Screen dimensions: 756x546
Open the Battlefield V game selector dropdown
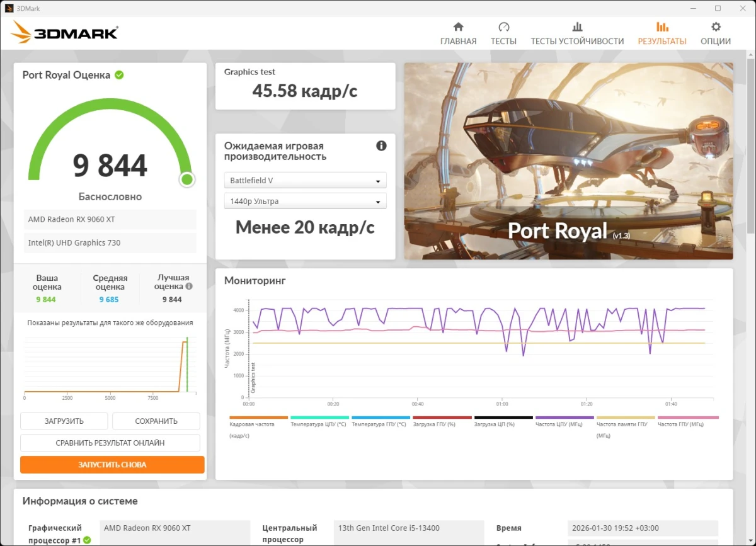coord(305,180)
